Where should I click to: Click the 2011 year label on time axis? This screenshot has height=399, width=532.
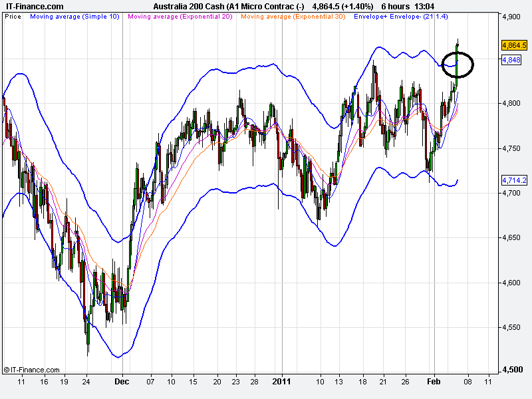(281, 382)
